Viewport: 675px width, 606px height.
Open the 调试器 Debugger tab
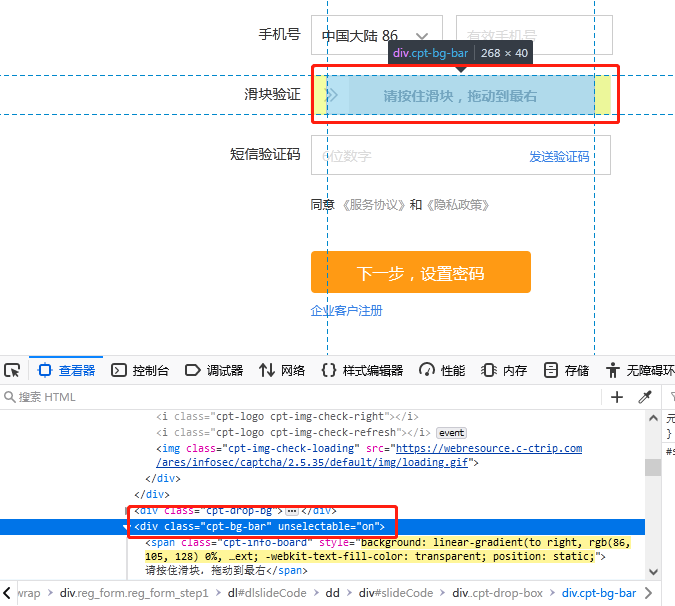(x=214, y=370)
